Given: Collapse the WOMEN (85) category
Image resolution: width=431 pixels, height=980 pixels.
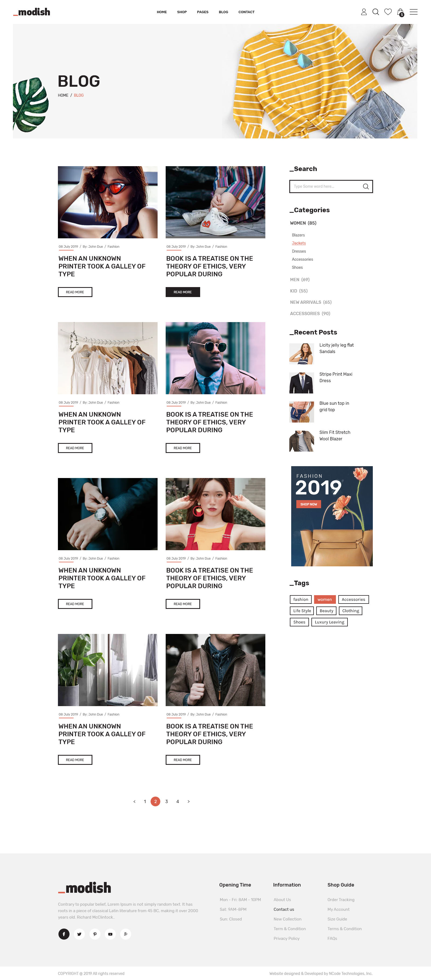Looking at the screenshot, I should point(303,223).
